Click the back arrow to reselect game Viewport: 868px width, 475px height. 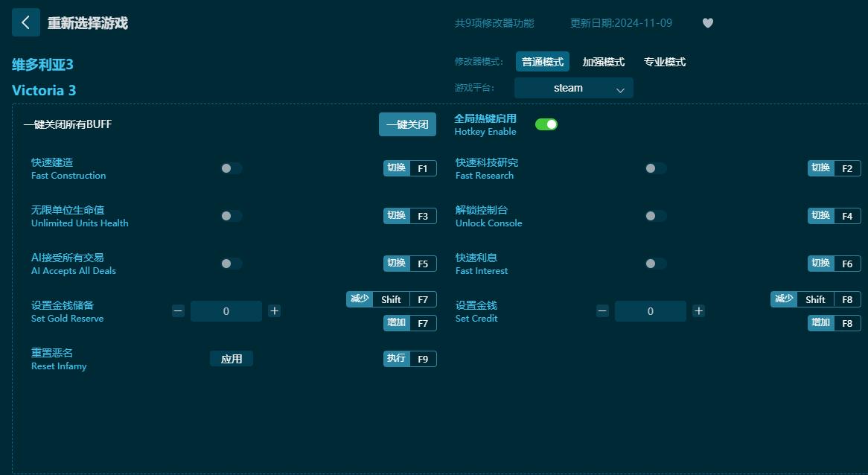[x=26, y=22]
